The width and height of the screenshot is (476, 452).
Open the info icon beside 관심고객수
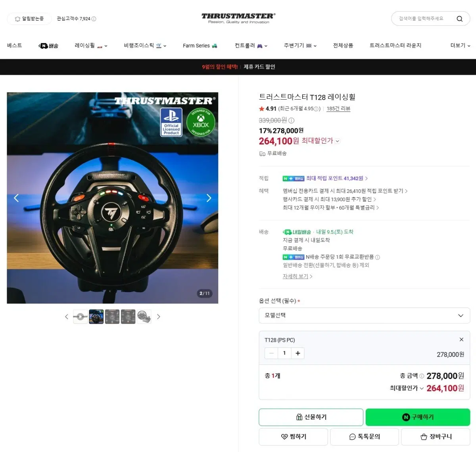pyautogui.click(x=94, y=19)
